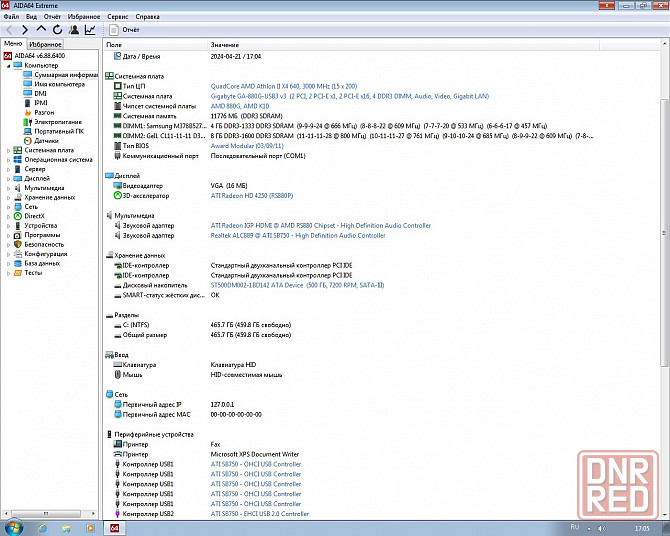Generate a report with the Отчёт toolbar button

(124, 29)
